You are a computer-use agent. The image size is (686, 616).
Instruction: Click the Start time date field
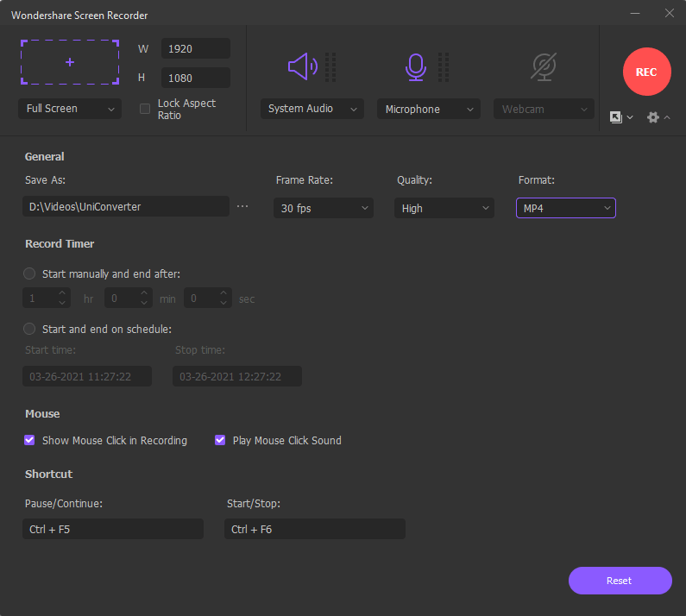[x=87, y=376]
